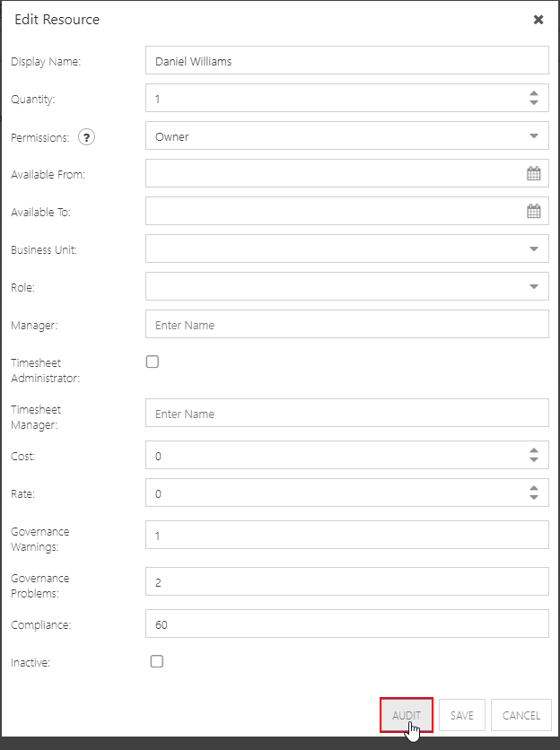Open the Role dropdown list
Screen dimensions: 560x750
[x=347, y=286]
